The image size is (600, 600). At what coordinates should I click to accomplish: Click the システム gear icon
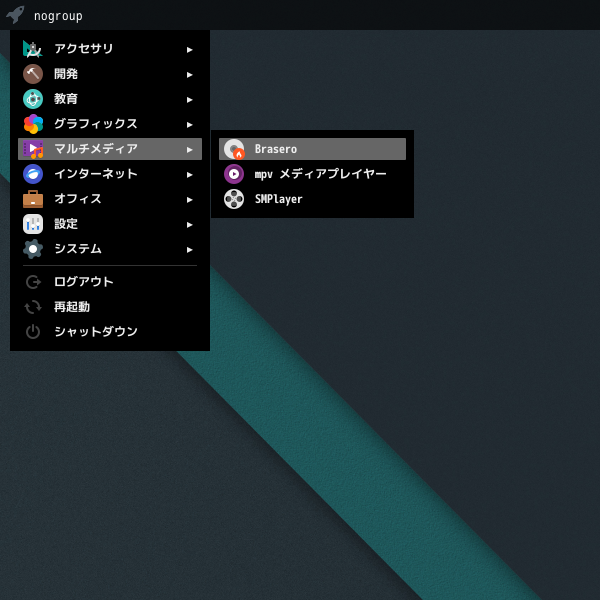[x=33, y=249]
